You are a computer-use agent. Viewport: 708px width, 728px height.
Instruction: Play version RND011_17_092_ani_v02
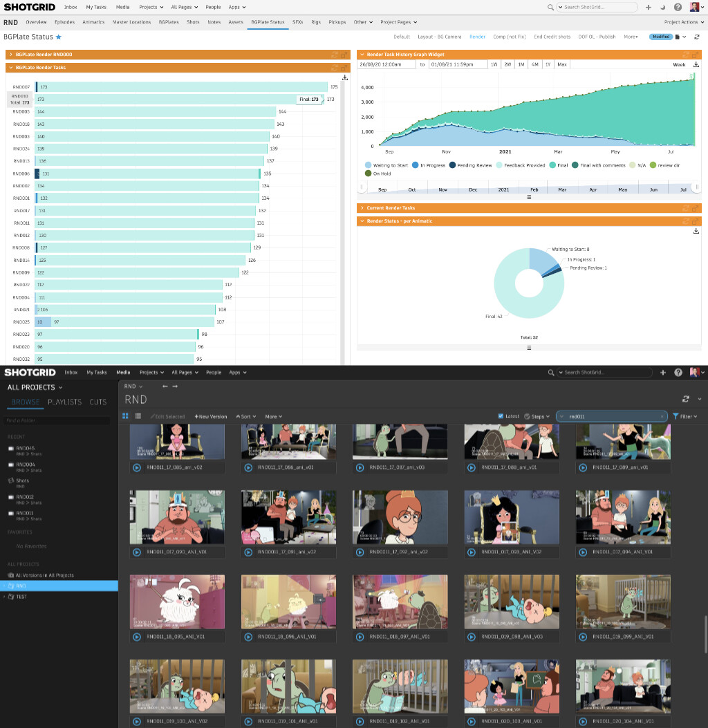point(359,552)
